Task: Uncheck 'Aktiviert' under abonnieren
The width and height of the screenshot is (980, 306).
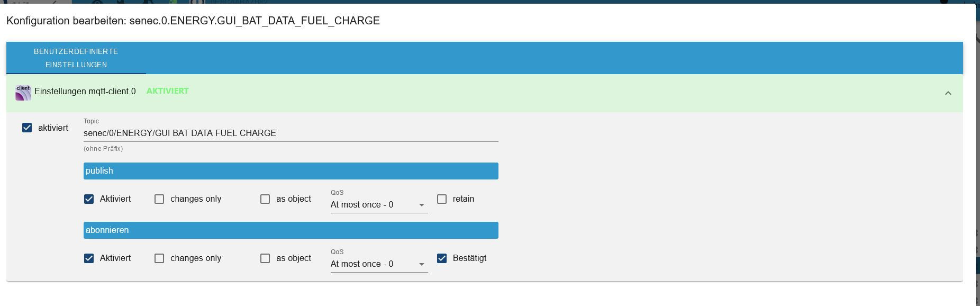Action: click(x=89, y=258)
